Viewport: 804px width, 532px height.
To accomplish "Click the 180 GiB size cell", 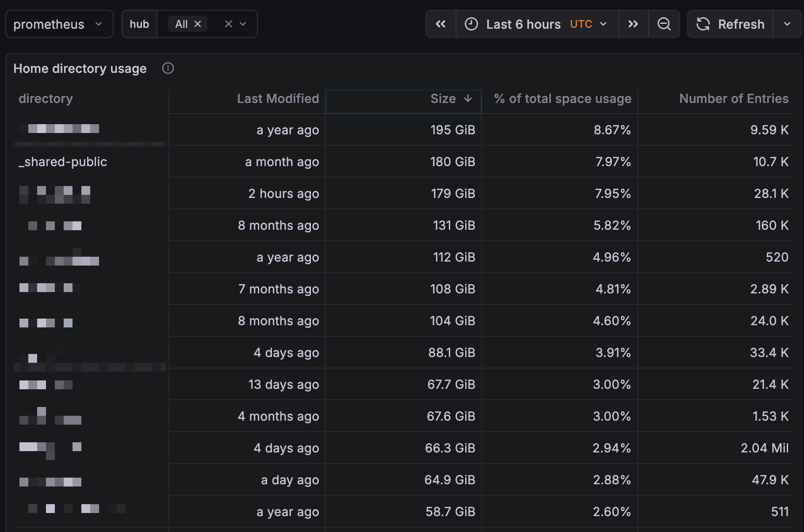I will 403,162.
